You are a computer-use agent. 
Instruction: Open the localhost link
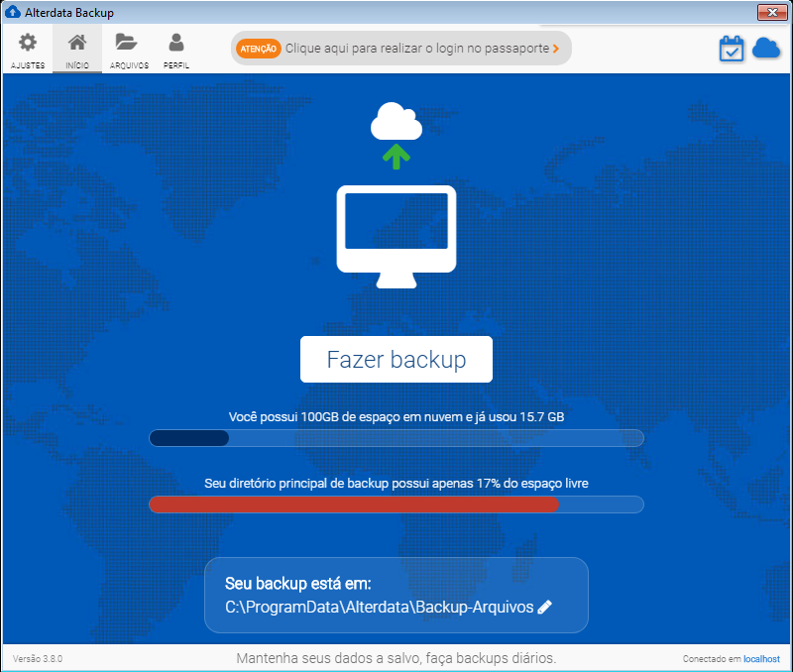tap(761, 659)
